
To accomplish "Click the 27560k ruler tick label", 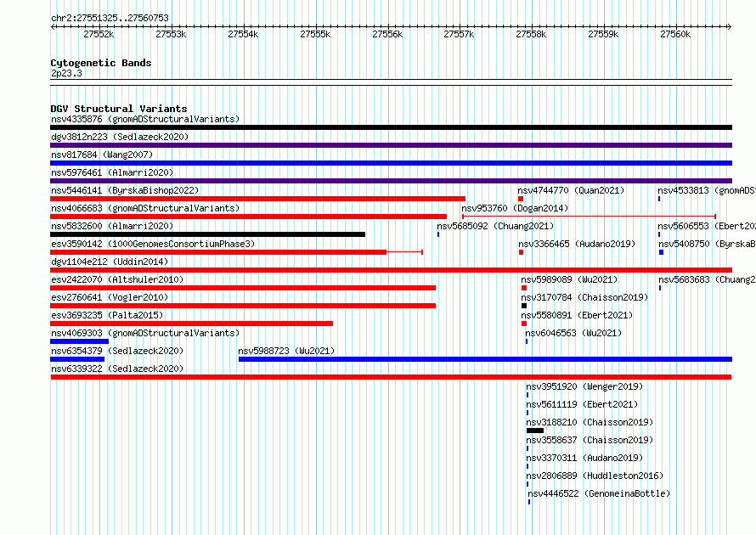I will [675, 34].
